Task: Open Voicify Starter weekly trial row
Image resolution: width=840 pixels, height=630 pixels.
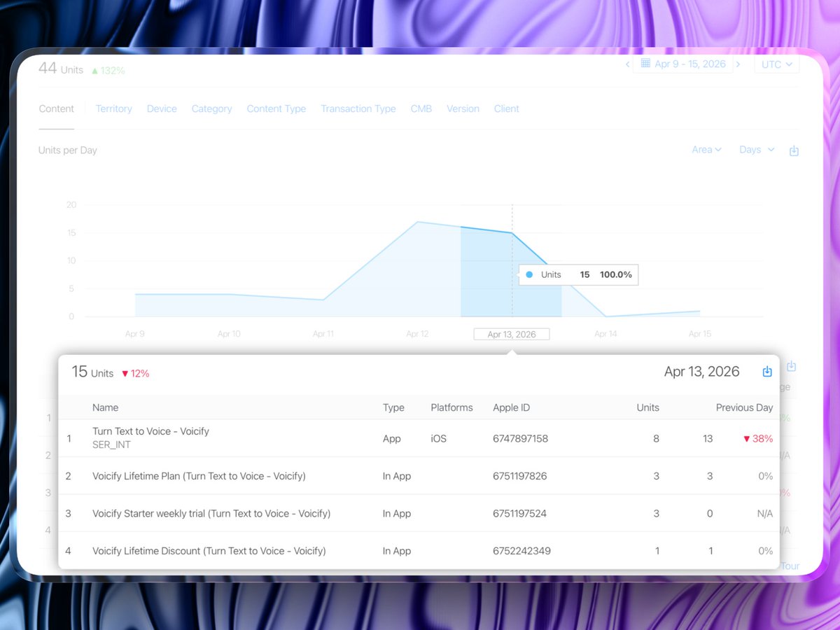Action: click(x=419, y=513)
